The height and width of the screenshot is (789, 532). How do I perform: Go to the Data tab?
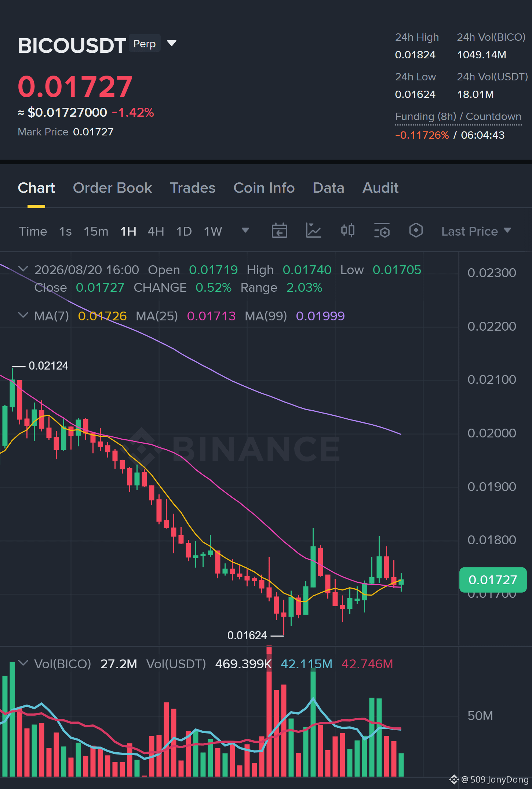point(328,188)
